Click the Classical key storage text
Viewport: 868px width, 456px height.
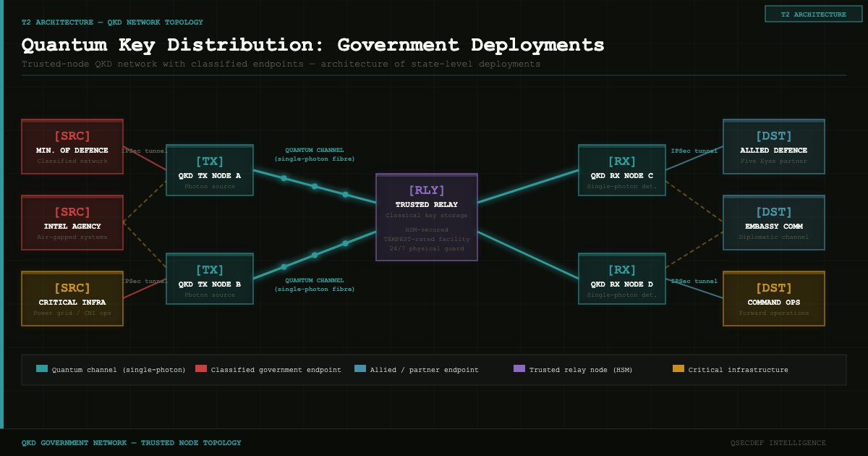(x=427, y=215)
